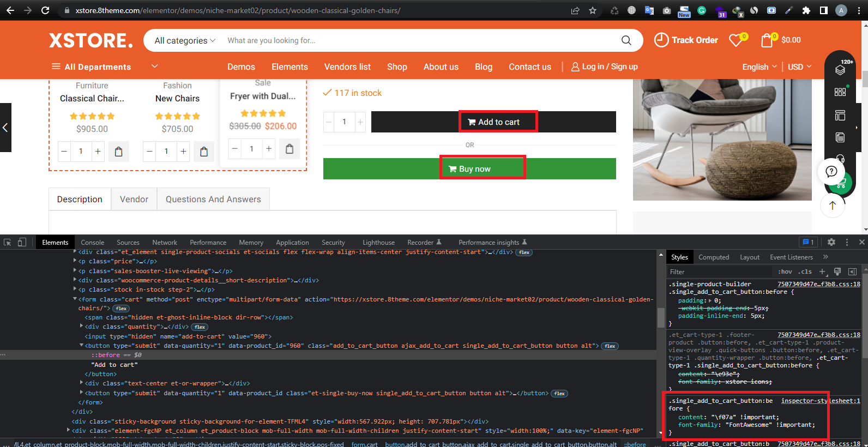Increase main product quantity with plus
This screenshot has width=868, height=447.
click(360, 122)
